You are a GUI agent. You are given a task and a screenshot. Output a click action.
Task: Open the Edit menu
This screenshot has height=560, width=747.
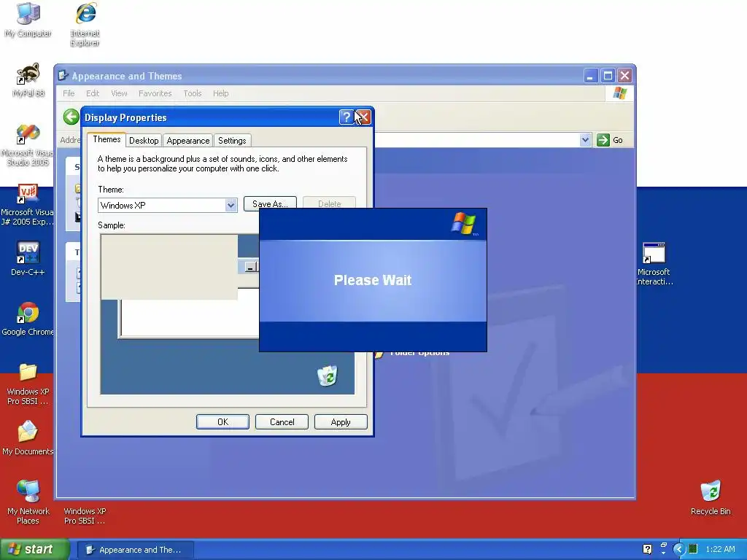(93, 93)
